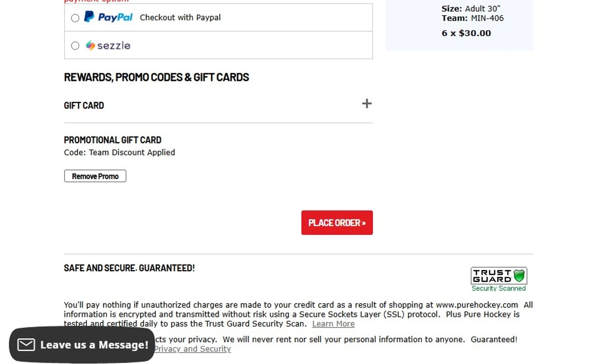
Task: Click the Sezzle wordmark text
Action: pos(114,46)
